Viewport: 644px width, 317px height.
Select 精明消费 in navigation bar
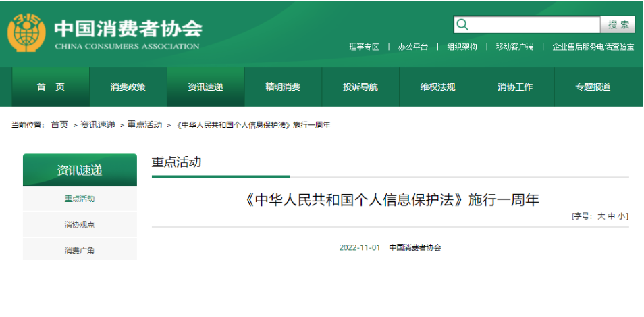tap(283, 87)
